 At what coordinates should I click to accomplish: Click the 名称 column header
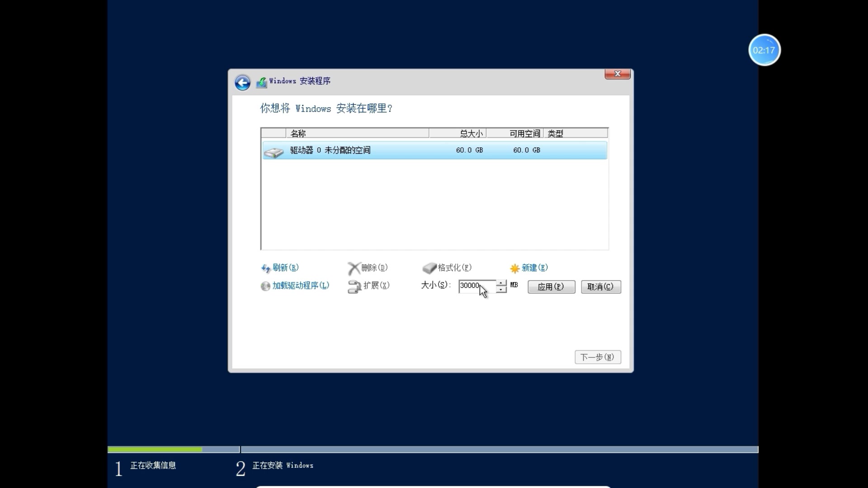357,133
